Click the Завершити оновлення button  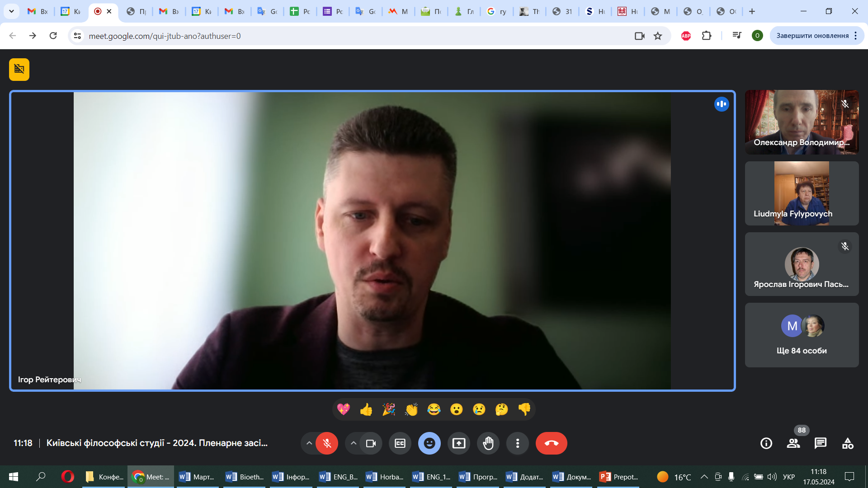[812, 36]
